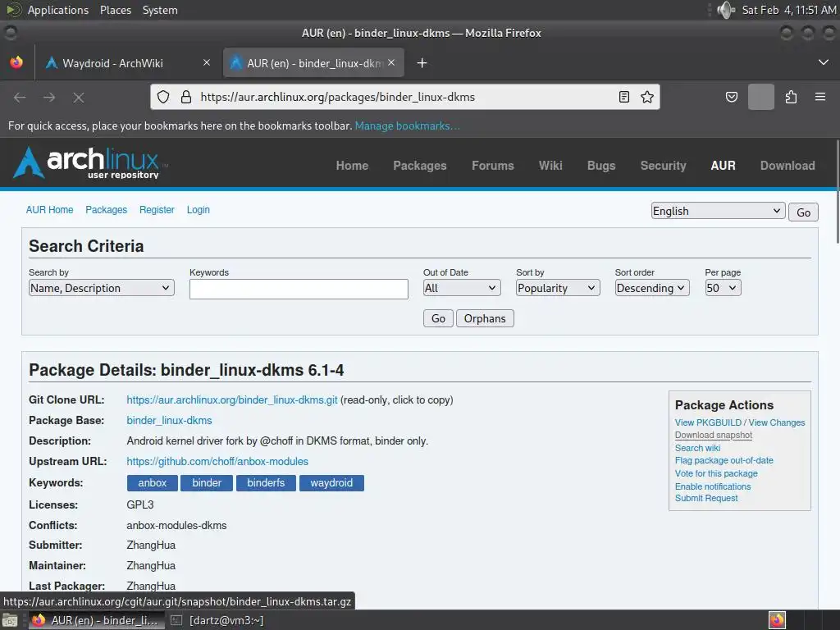The width and height of the screenshot is (840, 630).
Task: Open the Out of Date dropdown
Action: click(x=462, y=288)
